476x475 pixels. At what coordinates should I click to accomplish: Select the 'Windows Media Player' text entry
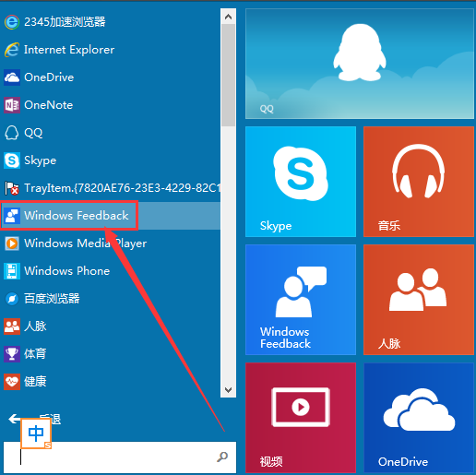tap(86, 243)
